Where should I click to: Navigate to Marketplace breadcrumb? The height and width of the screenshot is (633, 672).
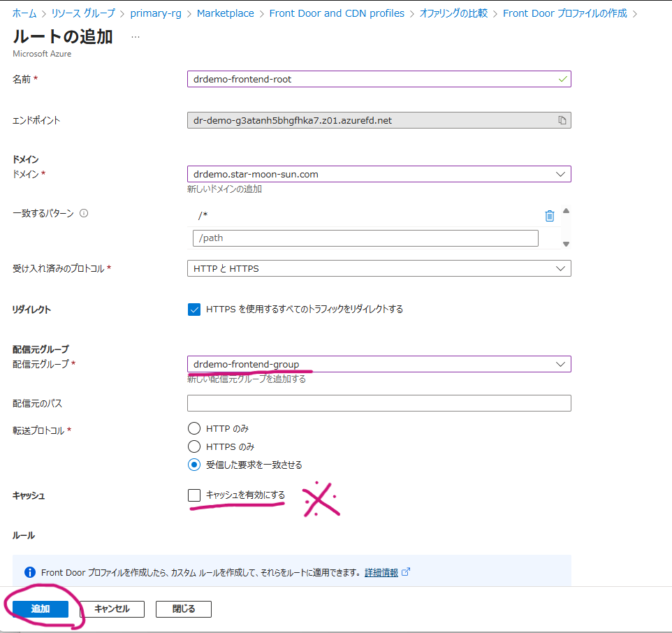226,13
